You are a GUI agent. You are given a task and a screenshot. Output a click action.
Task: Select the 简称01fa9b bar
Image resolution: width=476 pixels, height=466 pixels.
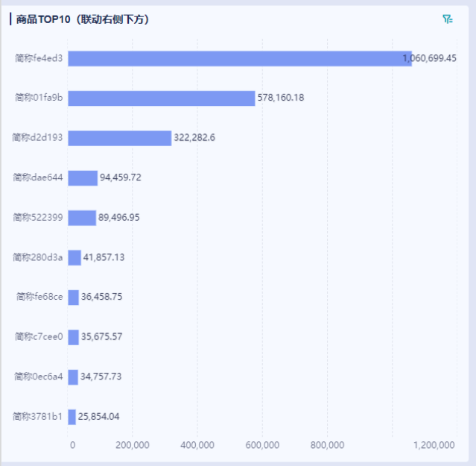click(x=161, y=98)
